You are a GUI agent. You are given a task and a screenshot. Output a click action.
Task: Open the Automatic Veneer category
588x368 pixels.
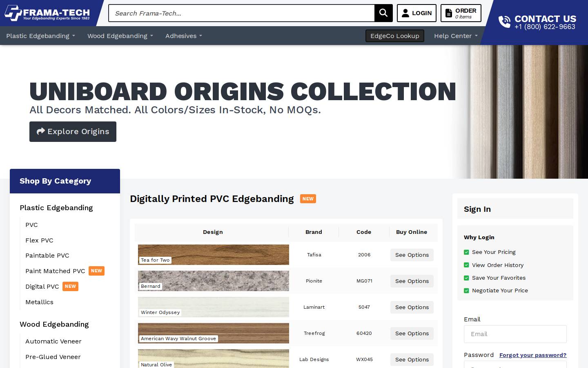(x=53, y=341)
